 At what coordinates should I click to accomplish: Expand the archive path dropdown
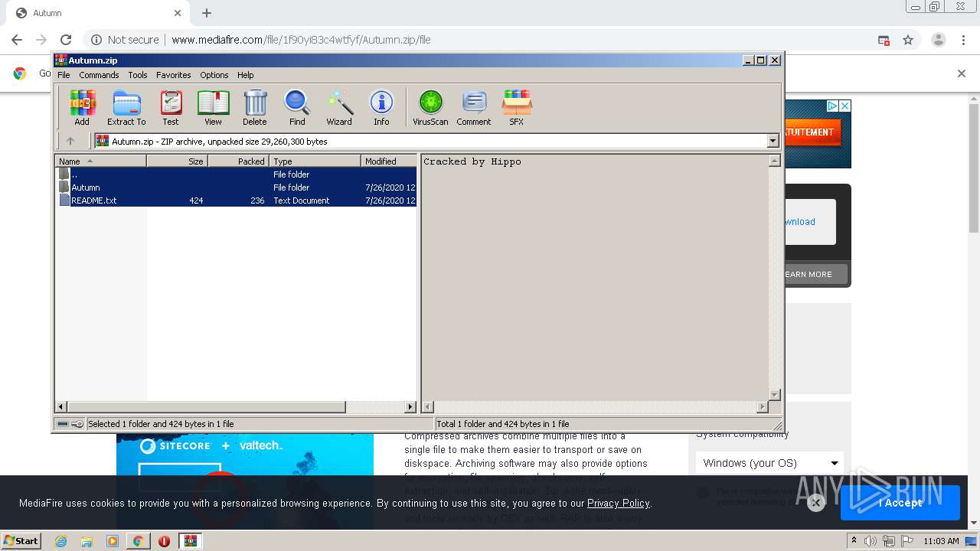click(x=773, y=141)
